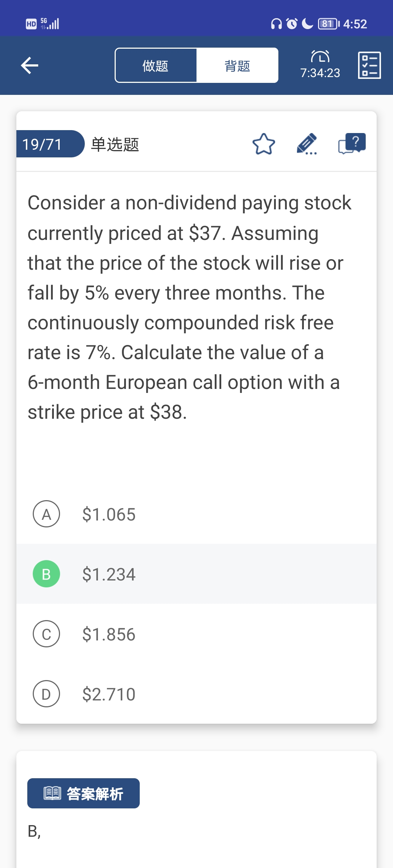The width and height of the screenshot is (393, 868).
Task: Tap the question text paragraph
Action: [x=189, y=307]
